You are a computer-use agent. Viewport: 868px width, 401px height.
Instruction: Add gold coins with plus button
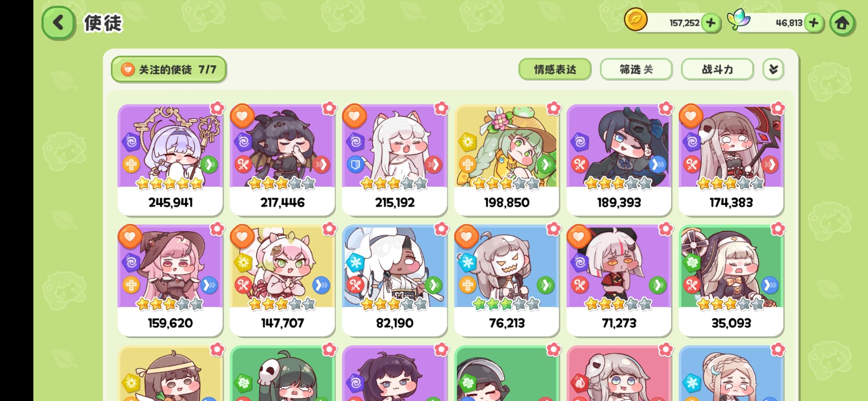coord(710,23)
